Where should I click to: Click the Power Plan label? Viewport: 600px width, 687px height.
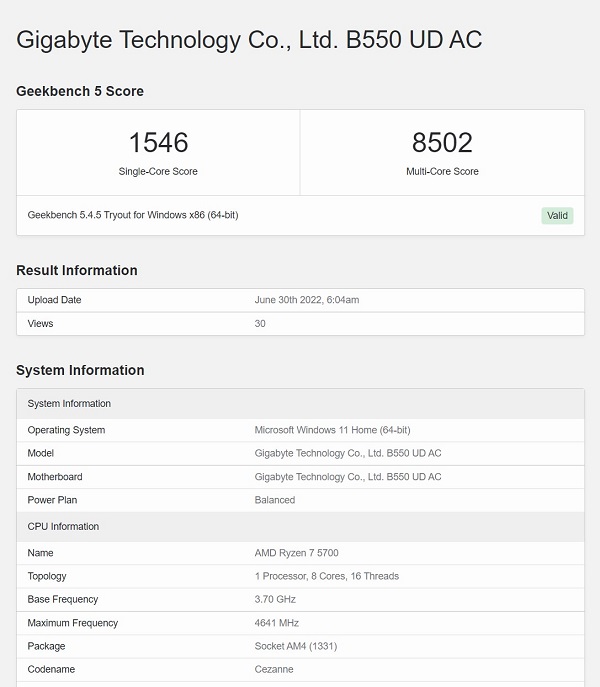(x=52, y=500)
